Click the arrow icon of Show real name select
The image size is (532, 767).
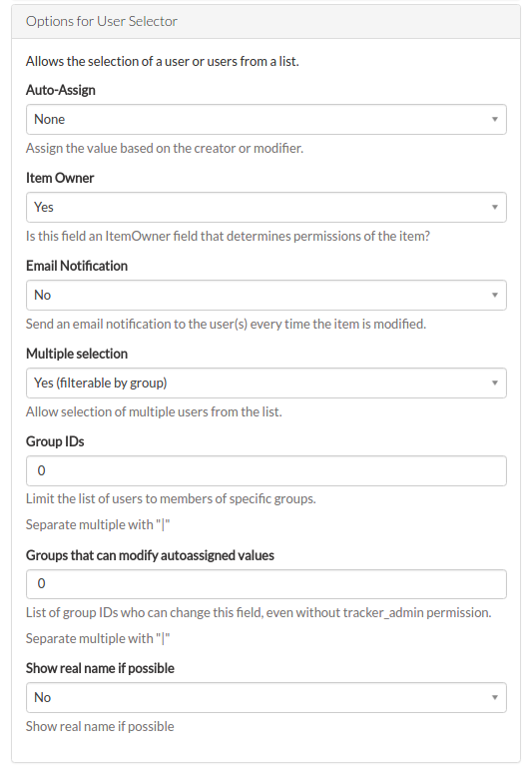click(x=495, y=697)
